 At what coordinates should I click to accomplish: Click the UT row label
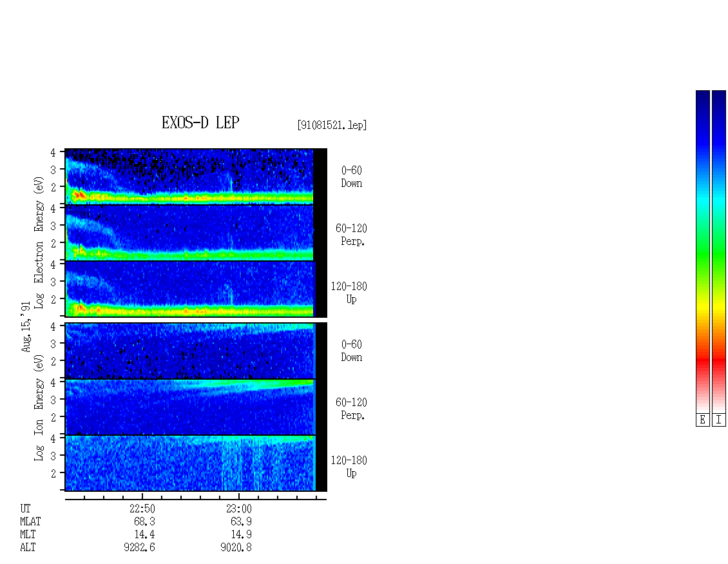[x=25, y=509]
